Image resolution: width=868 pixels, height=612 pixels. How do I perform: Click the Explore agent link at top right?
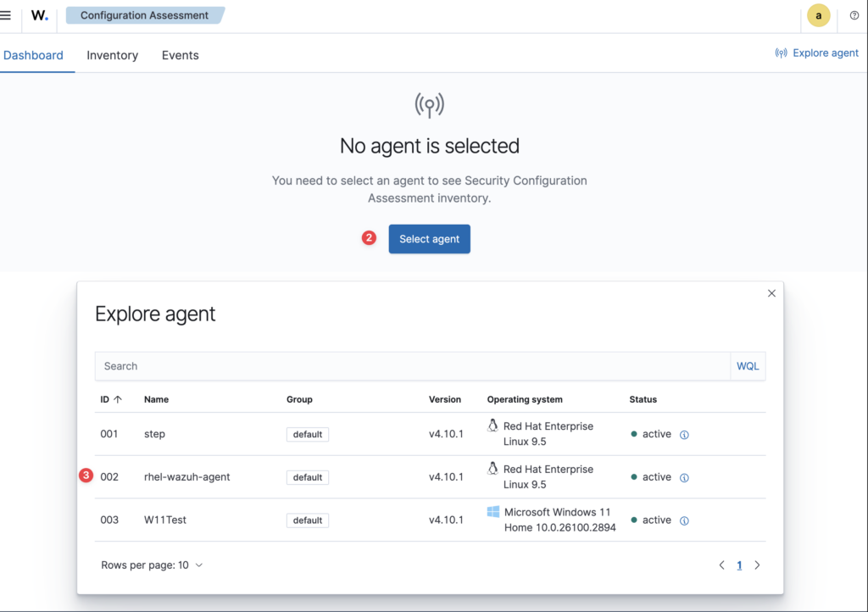[x=817, y=53]
